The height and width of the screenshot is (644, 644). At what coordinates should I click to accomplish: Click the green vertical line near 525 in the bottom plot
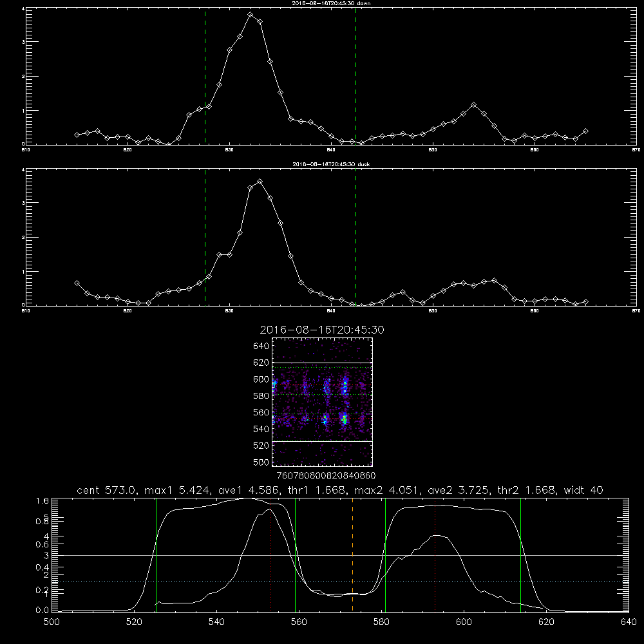coord(156,554)
